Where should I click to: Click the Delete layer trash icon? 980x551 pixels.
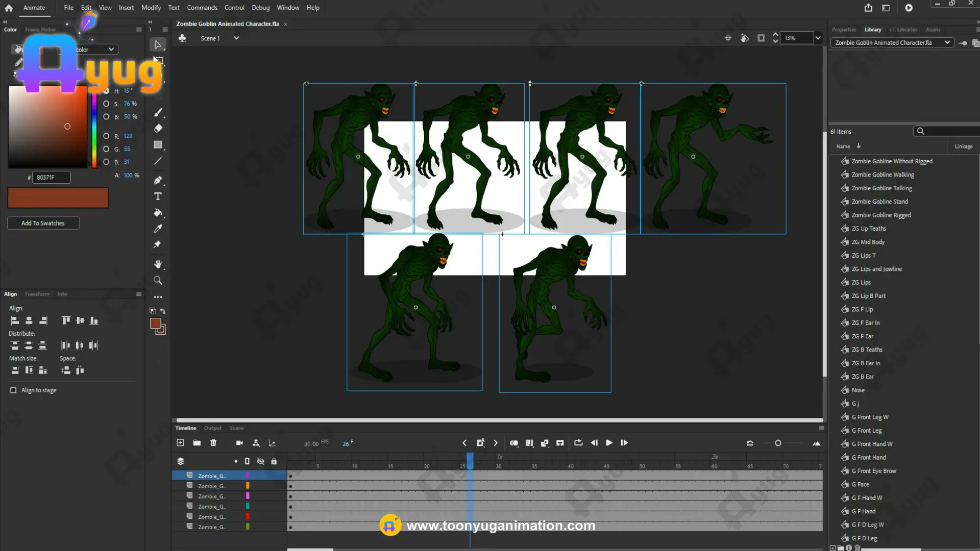(x=213, y=443)
